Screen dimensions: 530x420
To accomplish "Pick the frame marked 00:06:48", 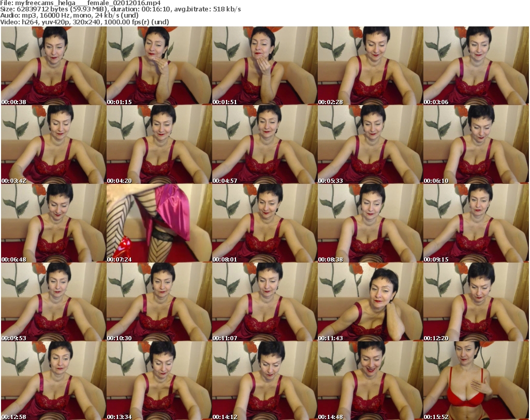I will (x=53, y=223).
